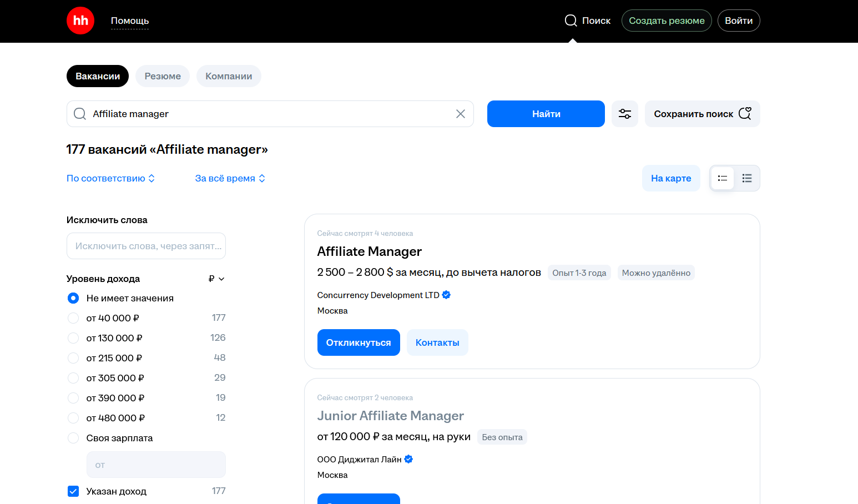Click the heart icon in Сохранить поиск
The width and height of the screenshot is (858, 504).
click(745, 113)
